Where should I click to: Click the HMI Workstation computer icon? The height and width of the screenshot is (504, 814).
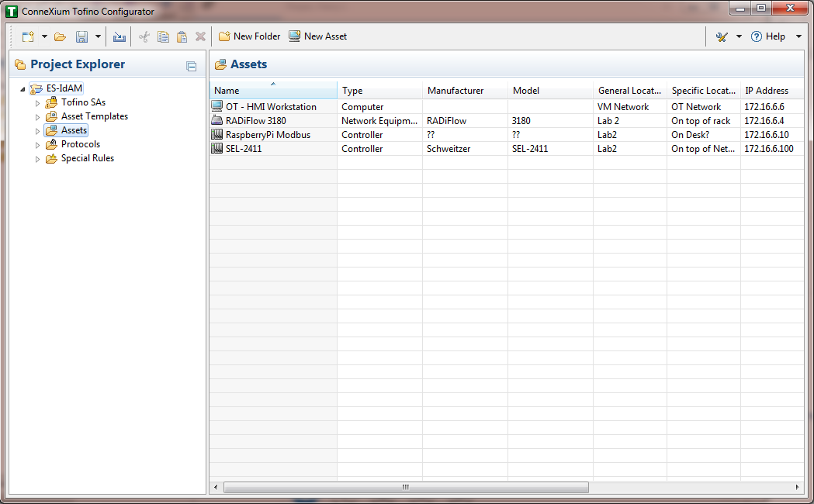coord(216,106)
